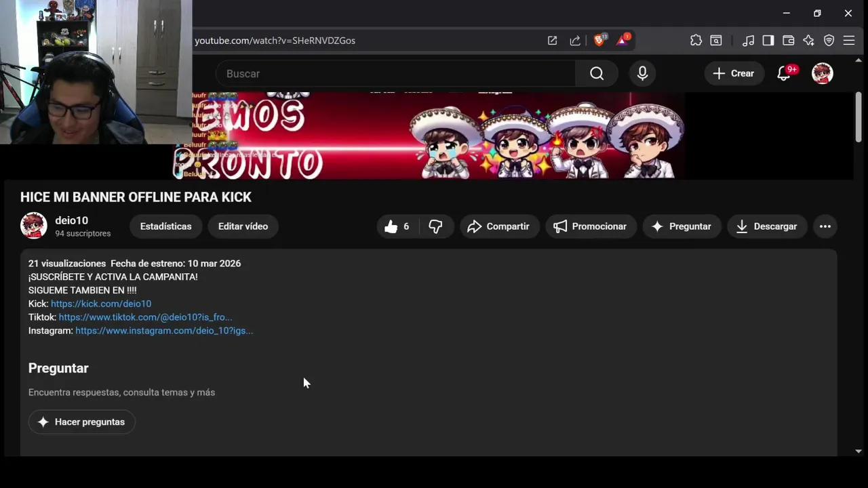Open page in app icon in address bar
The height and width of the screenshot is (488, 868).
(552, 41)
